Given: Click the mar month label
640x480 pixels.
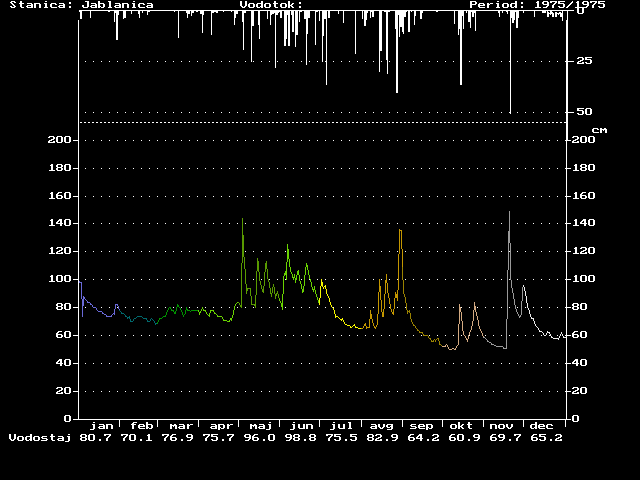Looking at the screenshot, I should tap(181, 426).
